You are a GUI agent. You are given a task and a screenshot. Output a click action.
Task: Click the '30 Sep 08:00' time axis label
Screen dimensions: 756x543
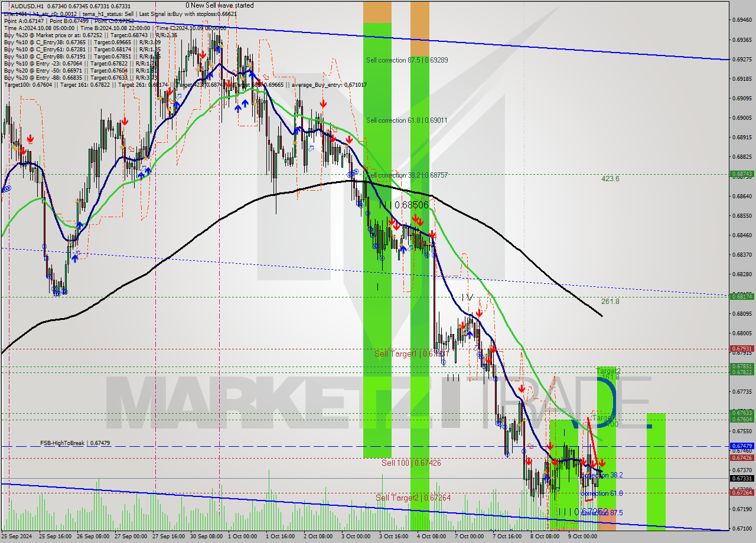[206, 537]
